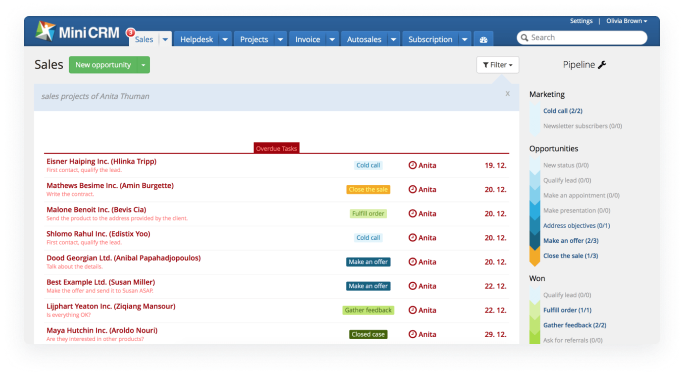
Task: Expand the Sales tab dropdown arrow
Action: click(165, 39)
